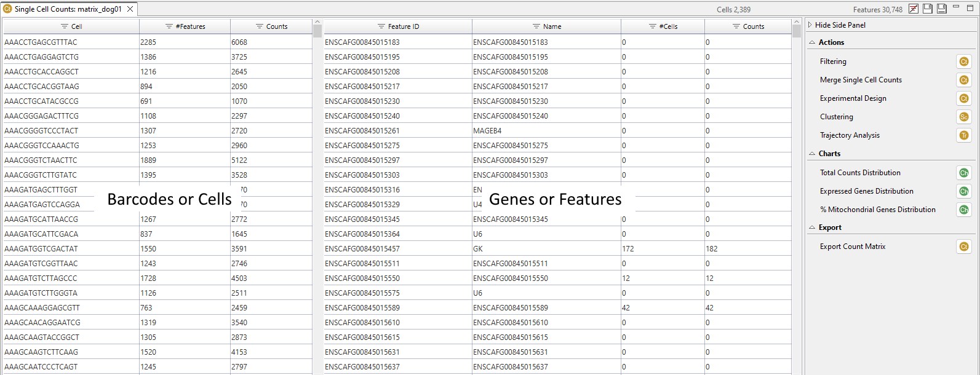
Task: Click the features table vertical scrollbar
Action: coord(797,184)
